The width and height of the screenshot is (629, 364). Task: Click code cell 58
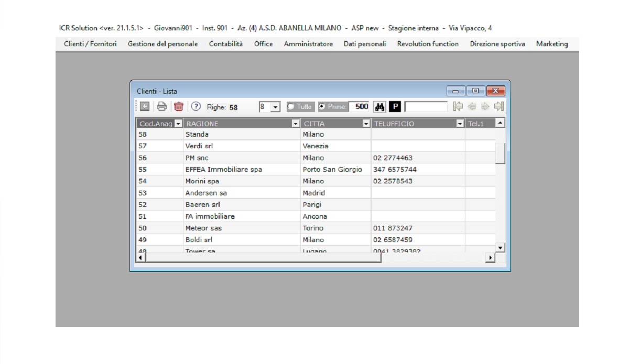point(160,135)
